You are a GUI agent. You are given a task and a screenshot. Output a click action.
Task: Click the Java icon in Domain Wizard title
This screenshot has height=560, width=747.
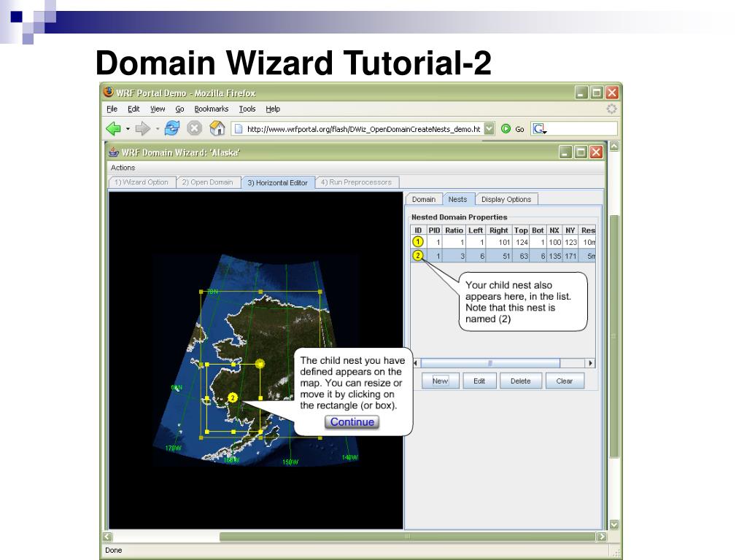(113, 152)
